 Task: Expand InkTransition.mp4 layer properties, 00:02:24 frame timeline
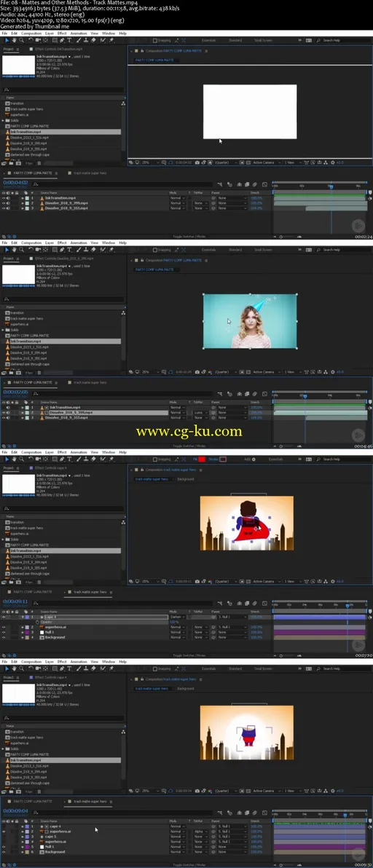click(x=23, y=197)
